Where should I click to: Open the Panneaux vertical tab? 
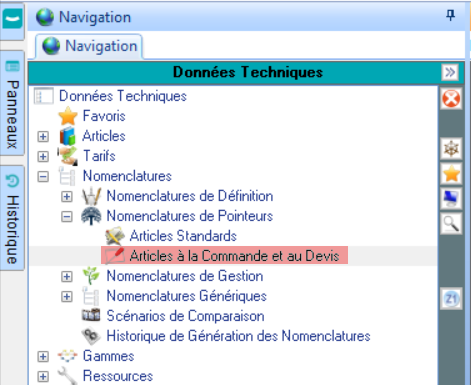12,103
